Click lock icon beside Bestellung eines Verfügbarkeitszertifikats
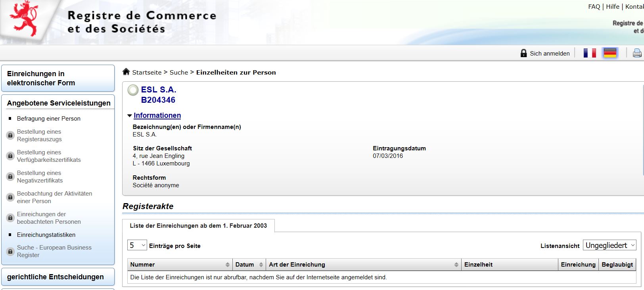Viewport: 644px width, 290px height. click(x=11, y=156)
